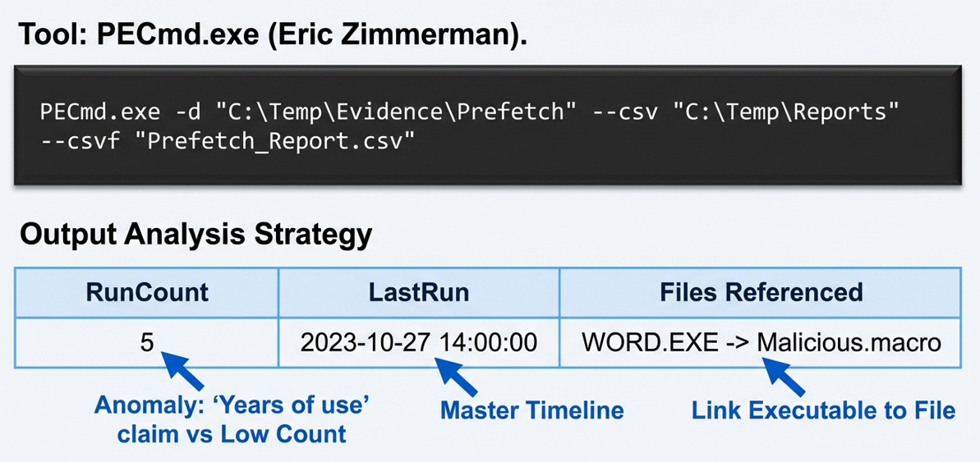Select the Files Referenced column header
Viewport: 980px width, 462px height.
761,292
